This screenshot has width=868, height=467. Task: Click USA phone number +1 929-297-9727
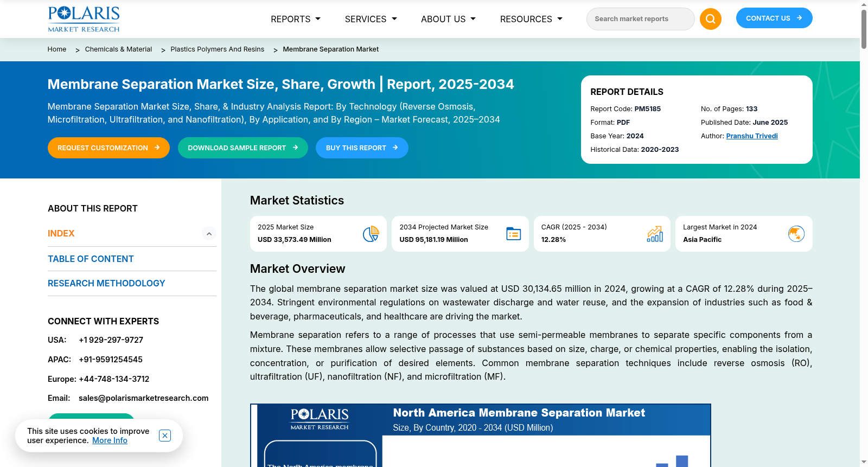pyautogui.click(x=111, y=340)
